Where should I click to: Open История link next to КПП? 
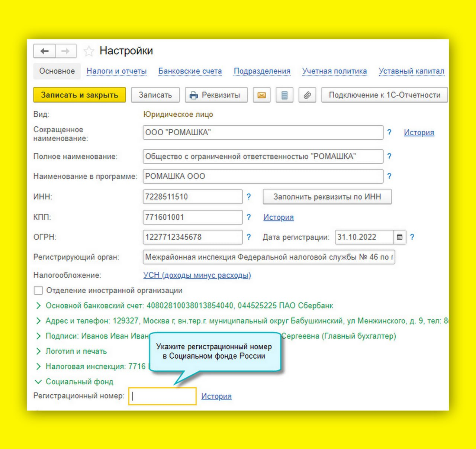pyautogui.click(x=278, y=217)
